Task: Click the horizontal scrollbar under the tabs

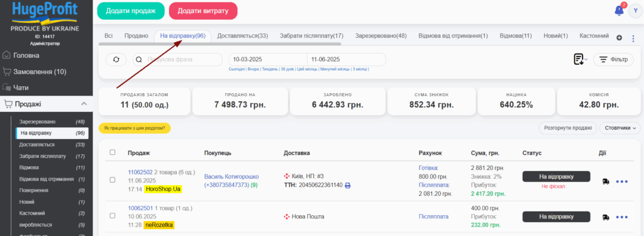Action: click(219, 43)
